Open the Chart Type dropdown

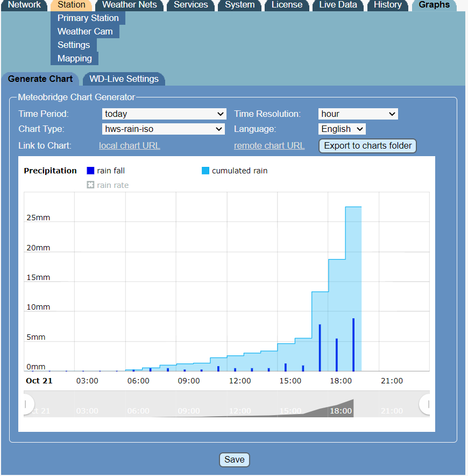point(164,129)
